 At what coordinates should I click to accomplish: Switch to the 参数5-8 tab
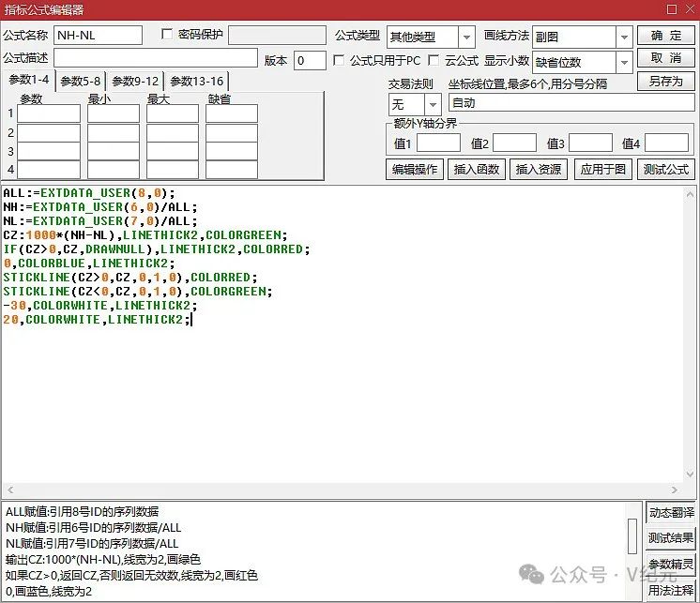(x=81, y=82)
